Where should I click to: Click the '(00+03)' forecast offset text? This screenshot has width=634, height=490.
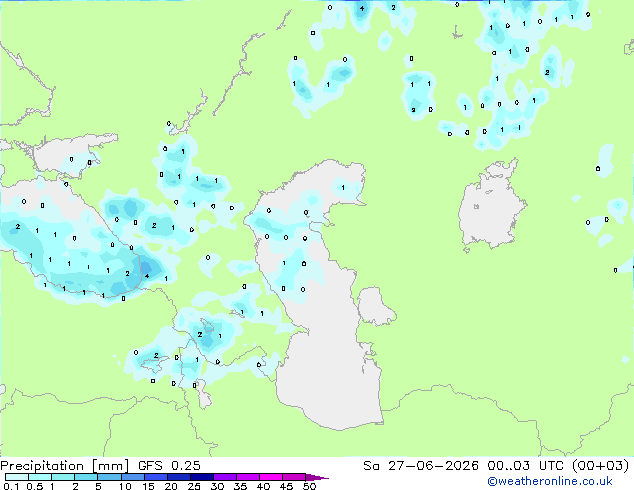point(600,466)
